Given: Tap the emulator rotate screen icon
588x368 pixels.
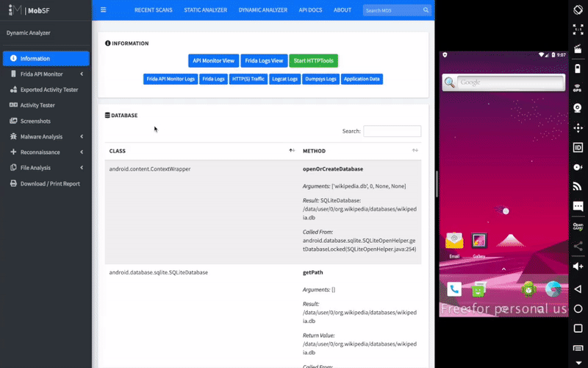Looking at the screenshot, I should coord(578,10).
